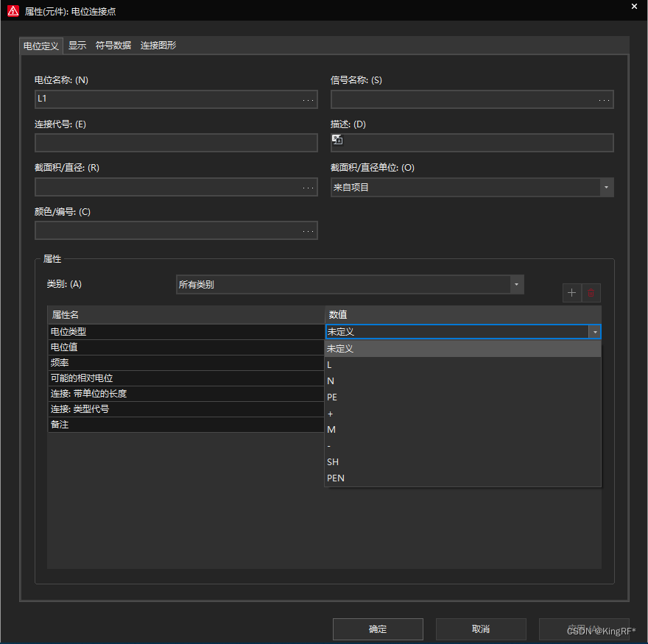Collapse the 电位类型 value dropdown arrow
The image size is (648, 644).
click(594, 332)
